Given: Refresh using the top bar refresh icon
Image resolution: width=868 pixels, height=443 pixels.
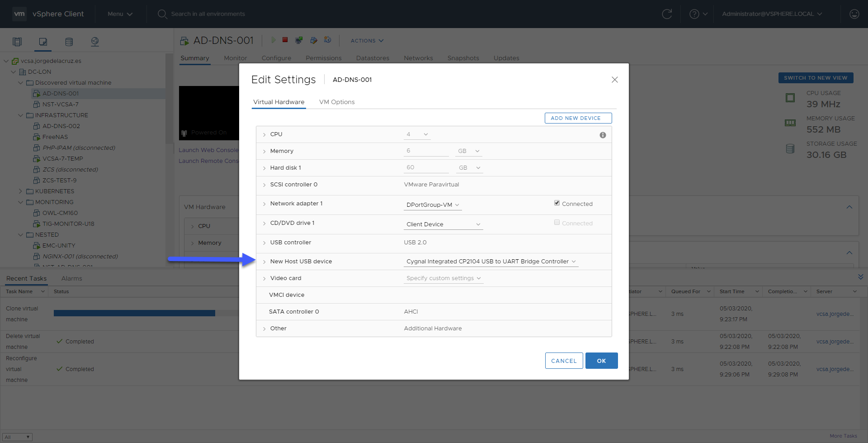Looking at the screenshot, I should [667, 14].
